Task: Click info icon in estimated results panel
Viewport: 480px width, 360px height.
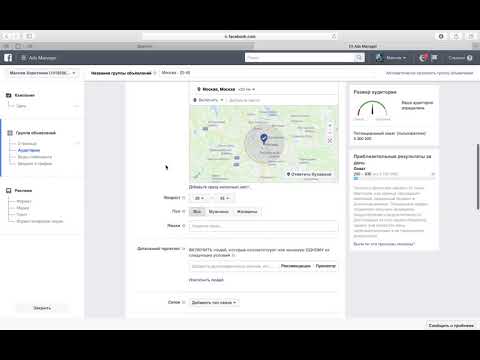Action: pos(433,174)
